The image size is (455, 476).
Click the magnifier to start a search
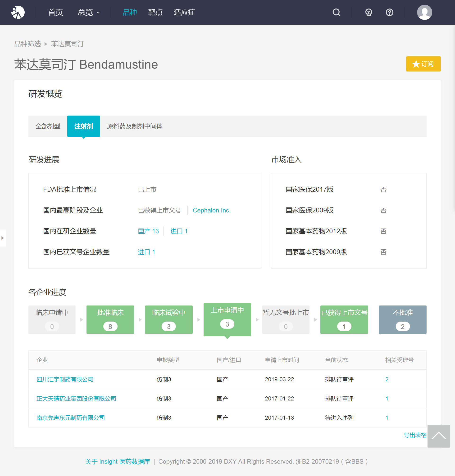(x=336, y=12)
